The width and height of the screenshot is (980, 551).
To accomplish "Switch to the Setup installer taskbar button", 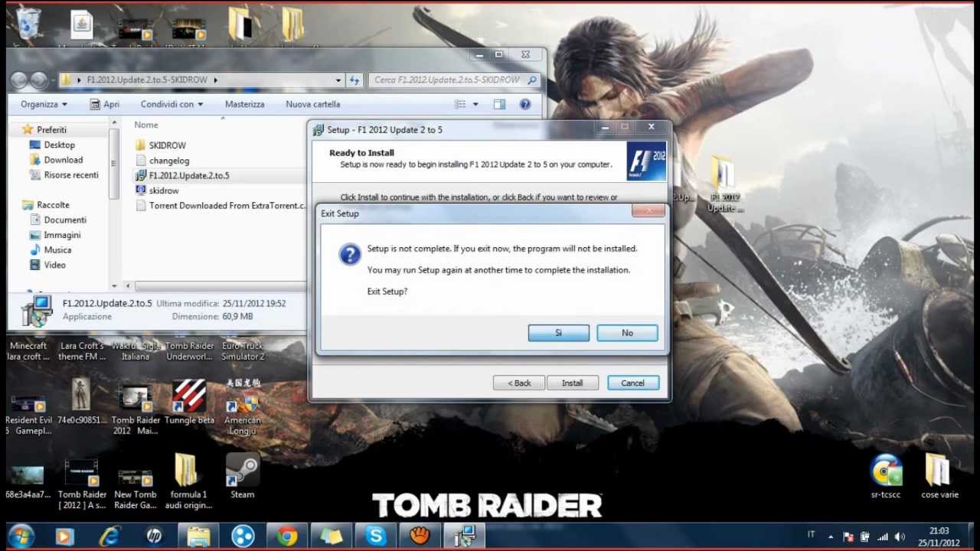I will pos(465,536).
